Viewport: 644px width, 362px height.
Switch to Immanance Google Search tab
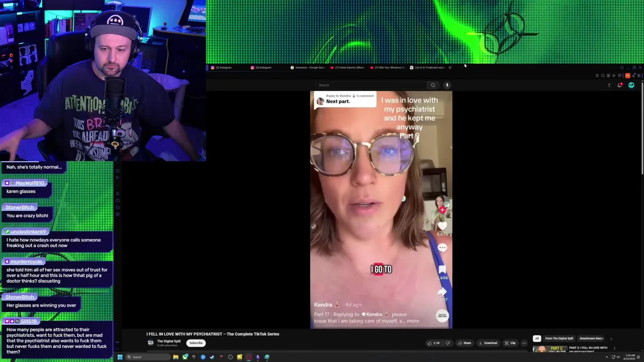tap(307, 67)
